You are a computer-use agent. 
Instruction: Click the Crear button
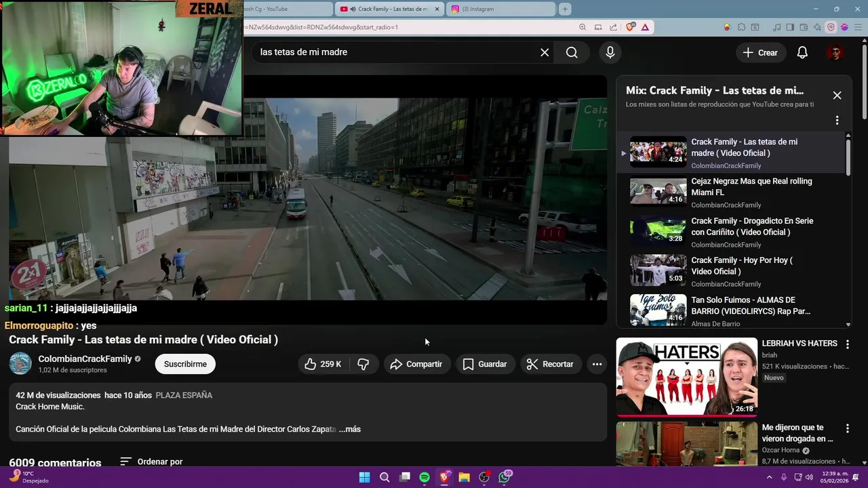pyautogui.click(x=760, y=52)
